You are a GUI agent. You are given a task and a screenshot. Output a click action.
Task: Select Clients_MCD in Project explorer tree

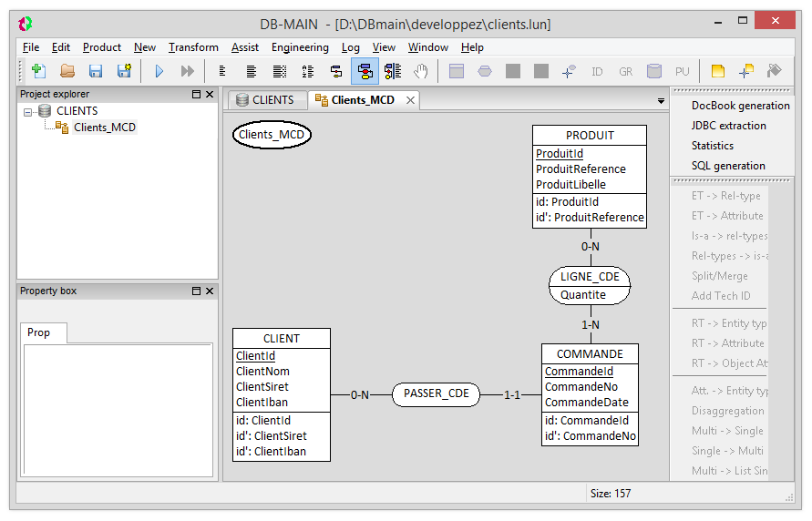[105, 128]
